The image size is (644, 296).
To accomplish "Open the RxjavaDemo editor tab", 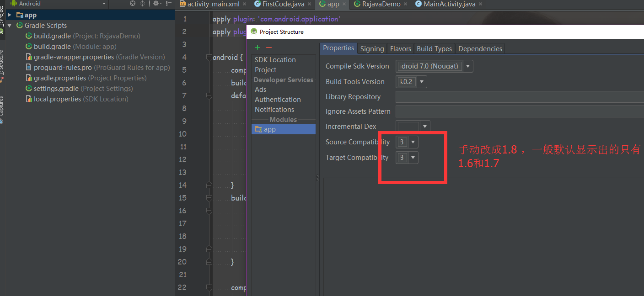I will [x=381, y=4].
